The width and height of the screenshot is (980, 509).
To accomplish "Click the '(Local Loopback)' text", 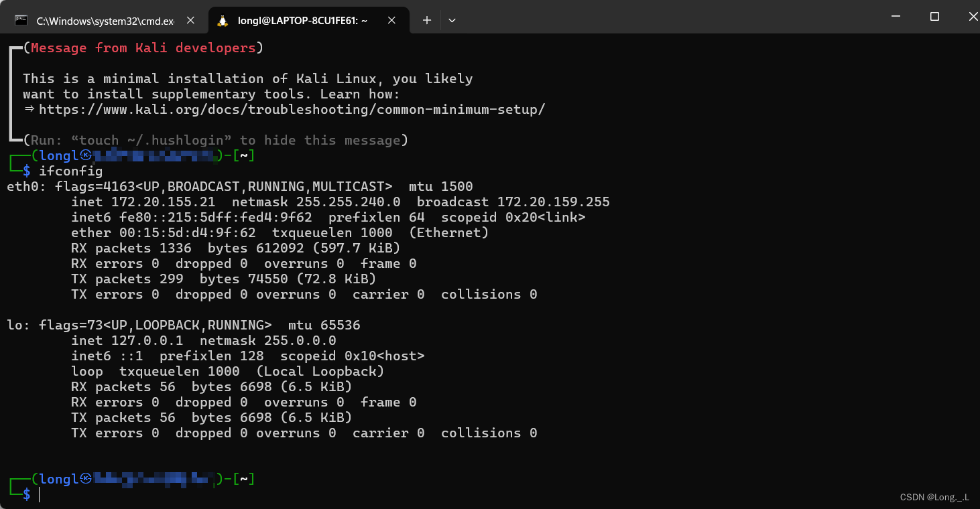I will coord(320,371).
